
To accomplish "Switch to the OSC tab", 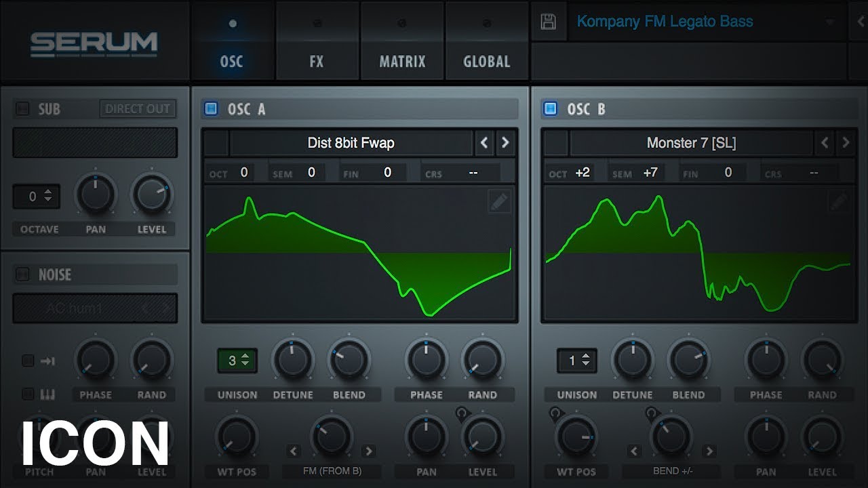I will (232, 41).
